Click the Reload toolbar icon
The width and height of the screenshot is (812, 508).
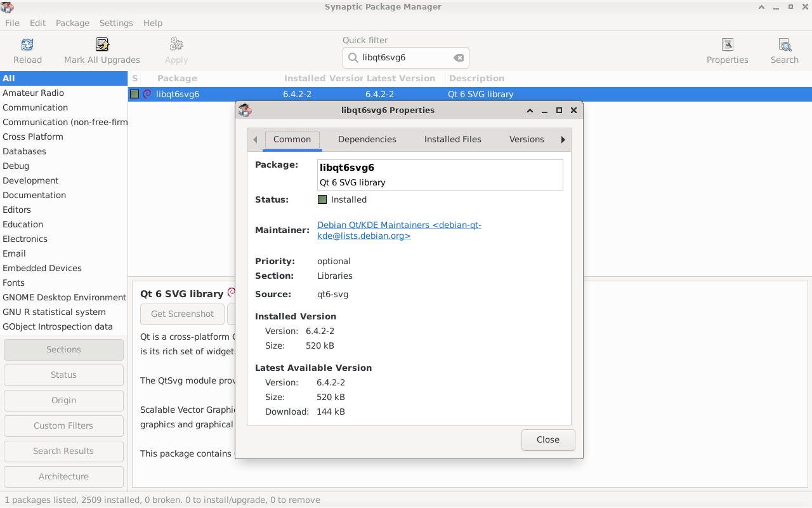coord(27,44)
